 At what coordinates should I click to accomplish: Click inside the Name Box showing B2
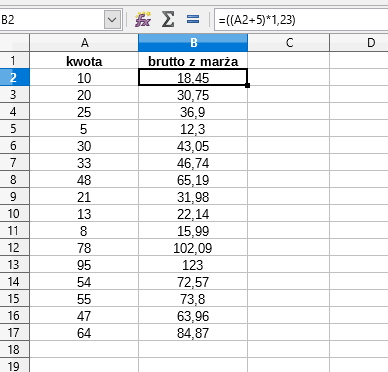coord(52,20)
